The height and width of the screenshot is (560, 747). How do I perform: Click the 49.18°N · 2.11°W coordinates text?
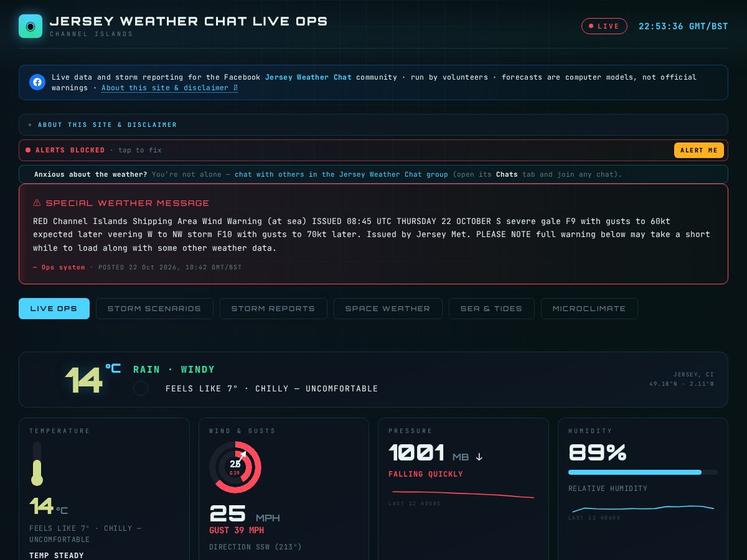tap(682, 384)
